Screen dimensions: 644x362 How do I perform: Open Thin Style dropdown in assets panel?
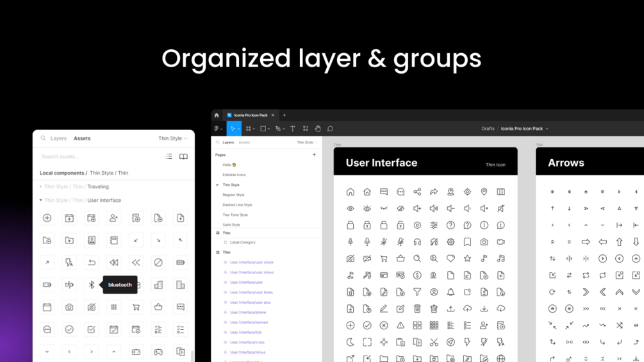pos(172,138)
